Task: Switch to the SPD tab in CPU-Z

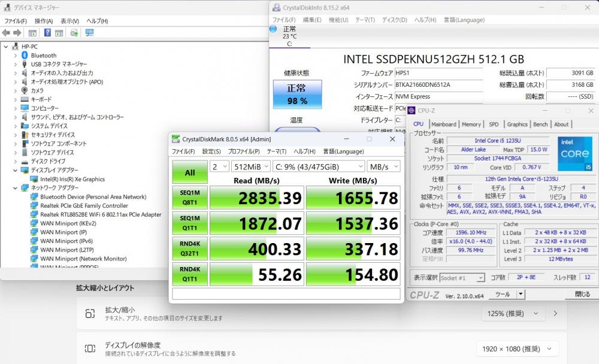Action: [494, 124]
